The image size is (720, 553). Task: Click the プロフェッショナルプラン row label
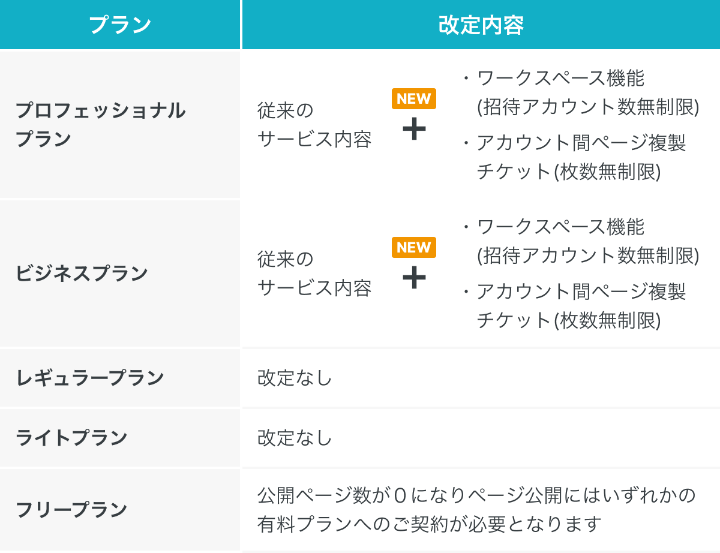(x=100, y=124)
